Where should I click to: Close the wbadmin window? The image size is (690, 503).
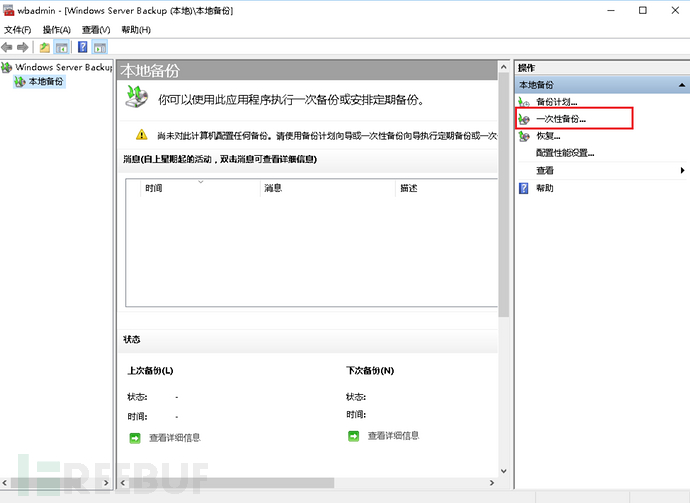[675, 10]
